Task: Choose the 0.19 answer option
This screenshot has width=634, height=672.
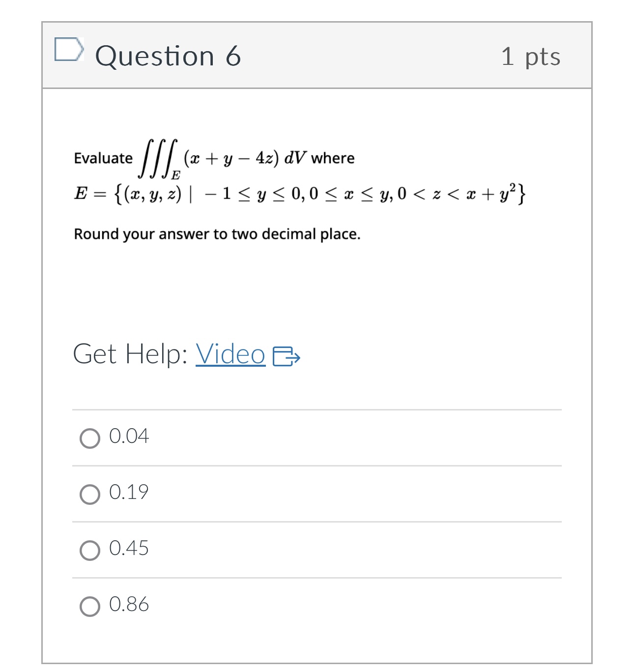Action: (91, 494)
